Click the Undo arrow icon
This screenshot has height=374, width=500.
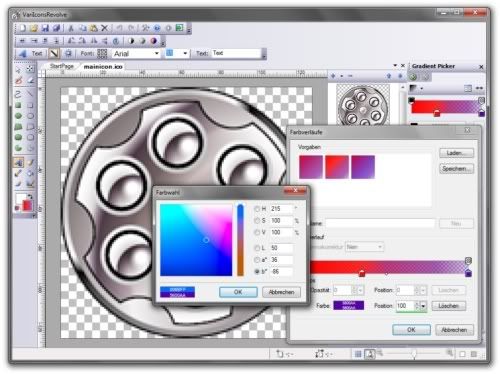point(119,28)
